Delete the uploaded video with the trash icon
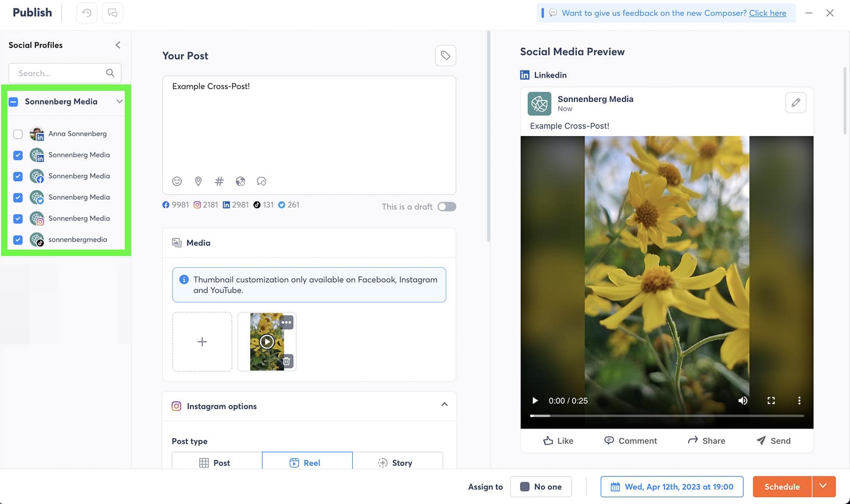This screenshot has height=504, width=850. tap(286, 362)
